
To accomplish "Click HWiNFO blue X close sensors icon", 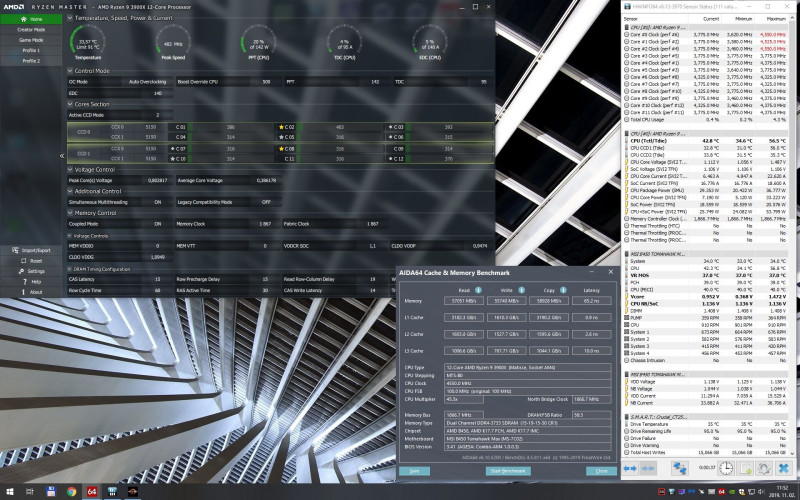I will [x=784, y=468].
